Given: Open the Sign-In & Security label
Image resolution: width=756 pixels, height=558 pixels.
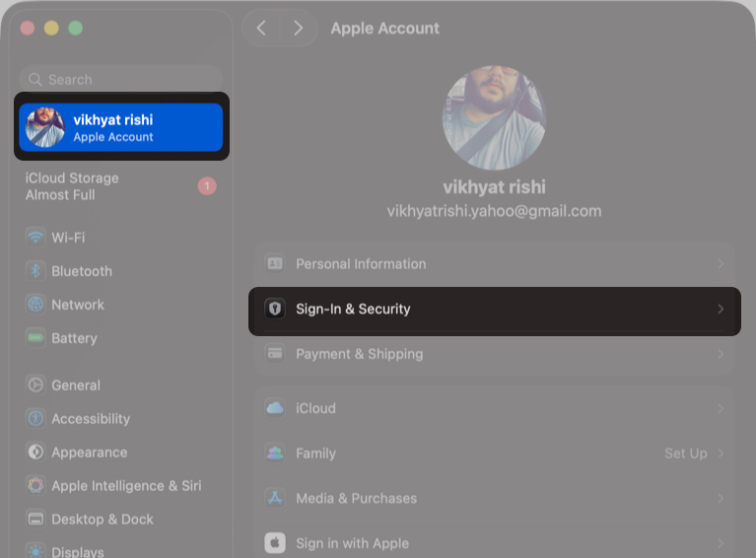Looking at the screenshot, I should 353,309.
